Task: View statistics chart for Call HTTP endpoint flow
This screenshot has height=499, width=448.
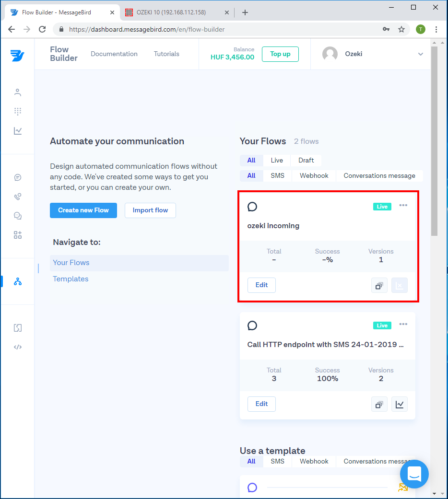Action: [x=399, y=404]
